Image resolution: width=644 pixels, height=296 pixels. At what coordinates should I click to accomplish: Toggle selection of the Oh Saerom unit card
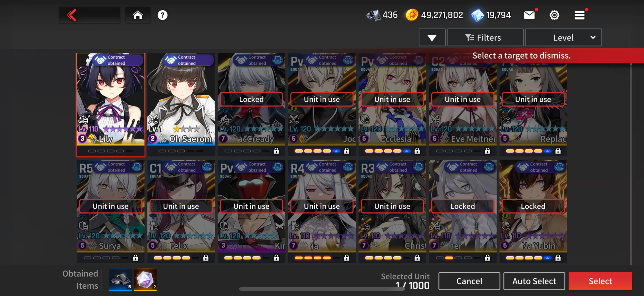click(181, 104)
